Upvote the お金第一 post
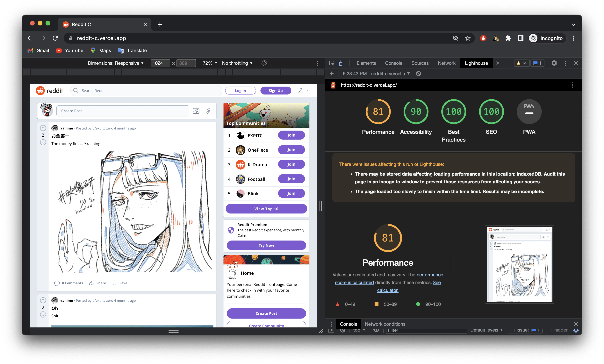 43,128
